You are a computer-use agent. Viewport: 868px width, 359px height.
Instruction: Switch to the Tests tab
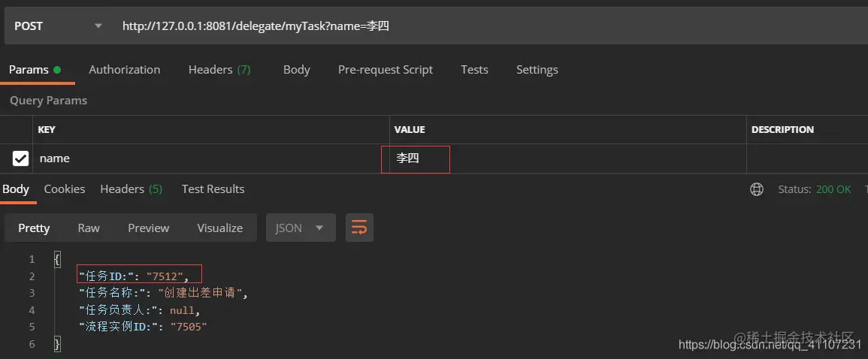tap(474, 70)
